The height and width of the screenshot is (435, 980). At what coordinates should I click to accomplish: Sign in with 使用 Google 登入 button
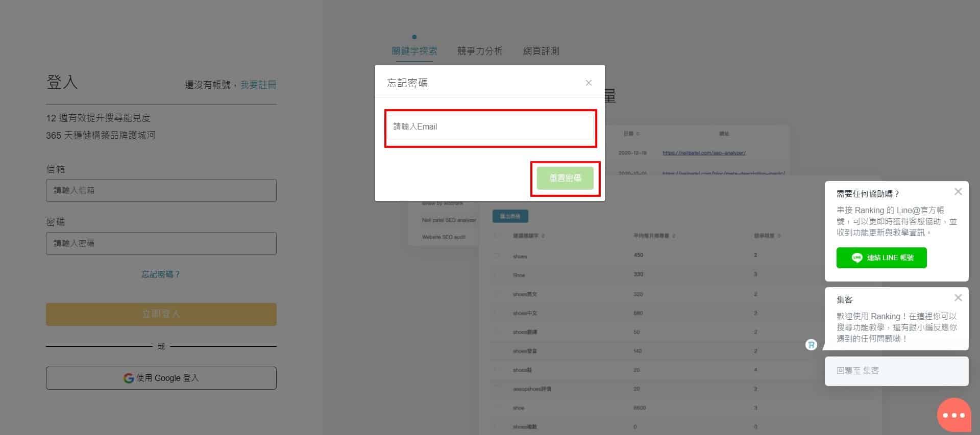pos(161,378)
